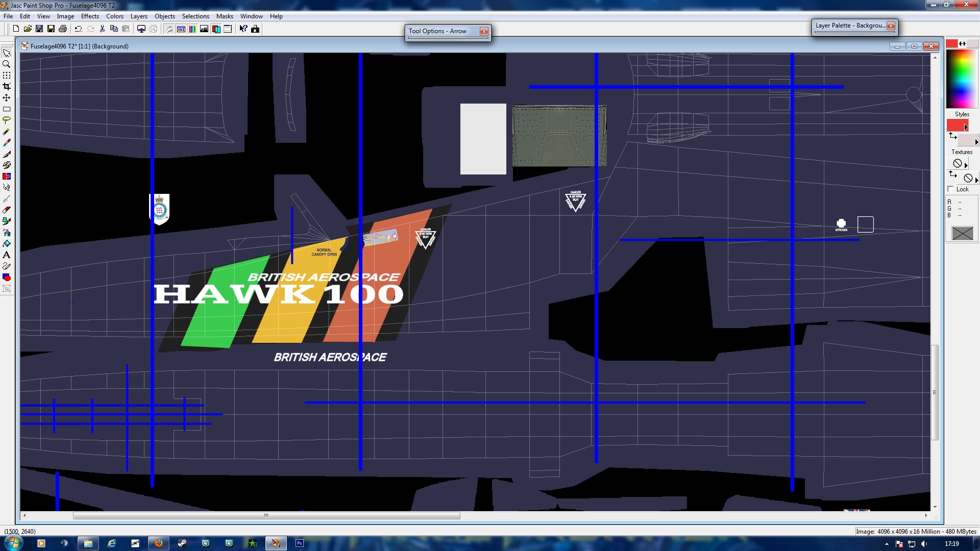Viewport: 980px width, 551px height.
Task: Click the gray background color swatch
Action: [972, 44]
